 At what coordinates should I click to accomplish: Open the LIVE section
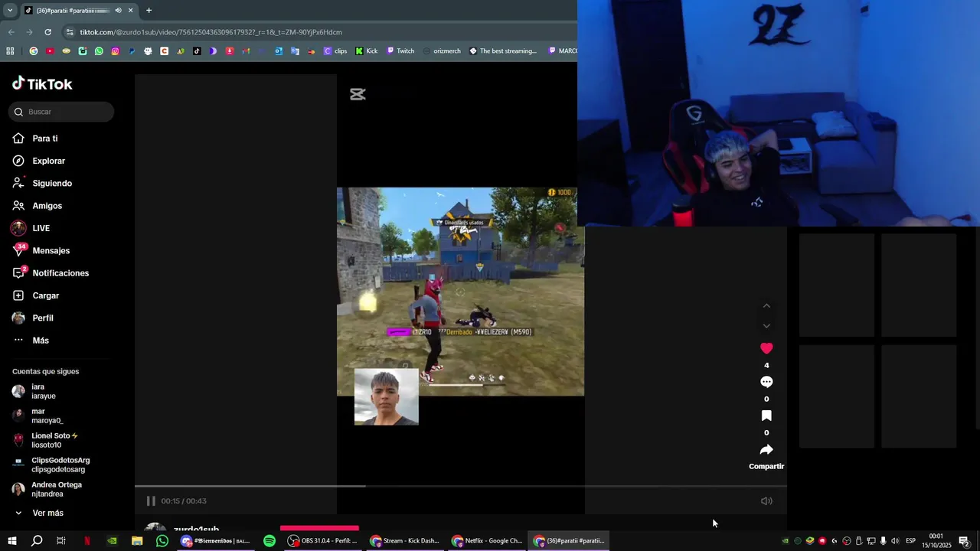tap(31, 228)
